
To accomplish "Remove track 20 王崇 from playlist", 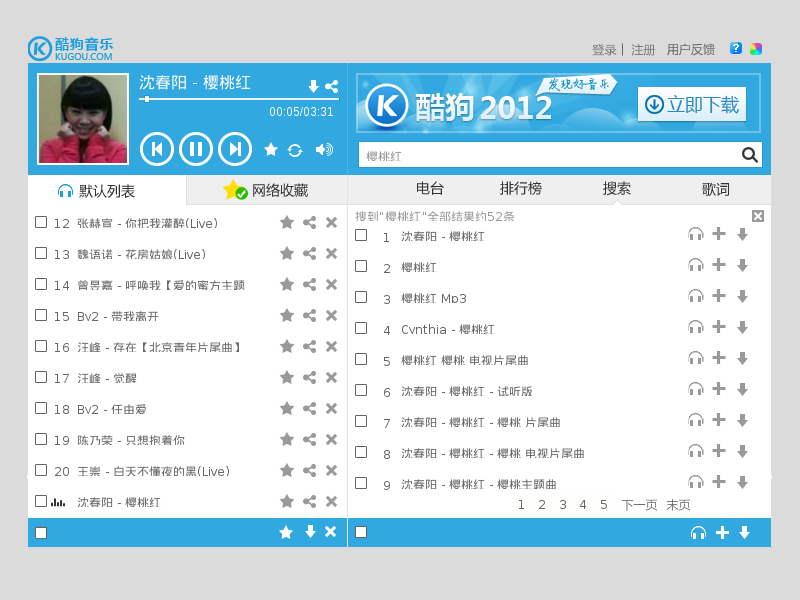I will [332, 470].
